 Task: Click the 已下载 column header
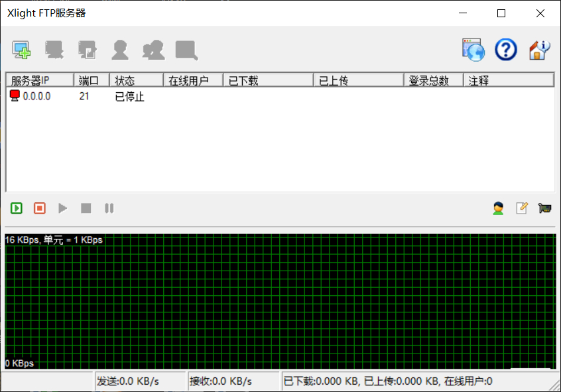pyautogui.click(x=268, y=80)
